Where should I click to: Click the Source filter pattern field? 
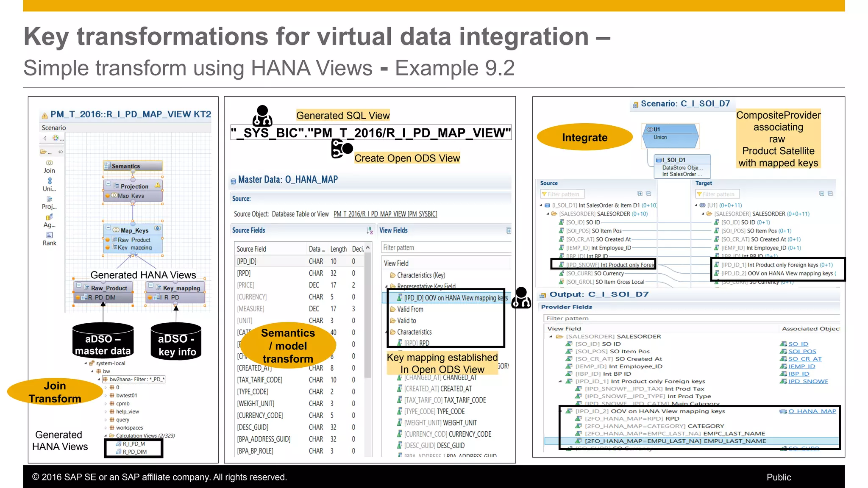562,194
